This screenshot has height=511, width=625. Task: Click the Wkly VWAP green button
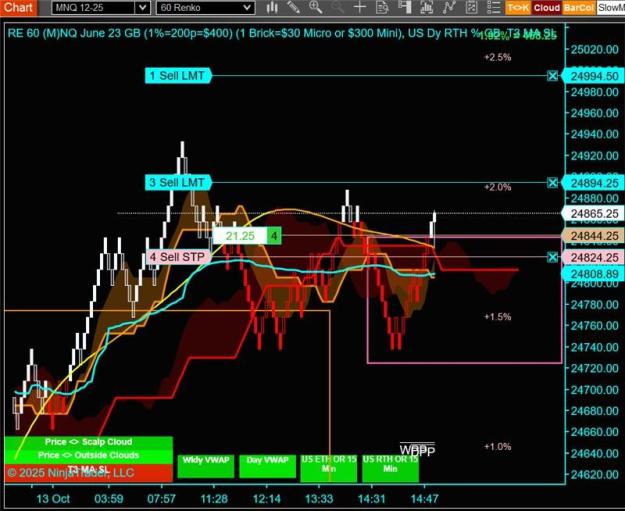pyautogui.click(x=206, y=466)
